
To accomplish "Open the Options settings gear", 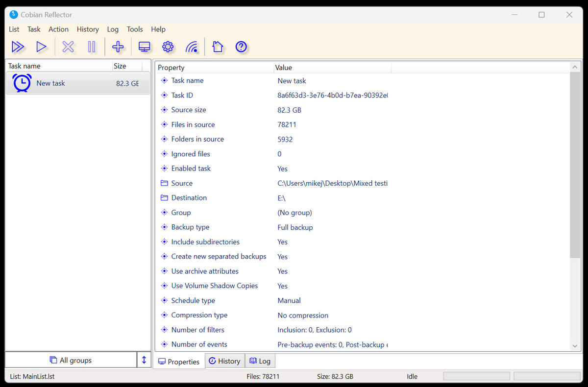I will point(168,47).
